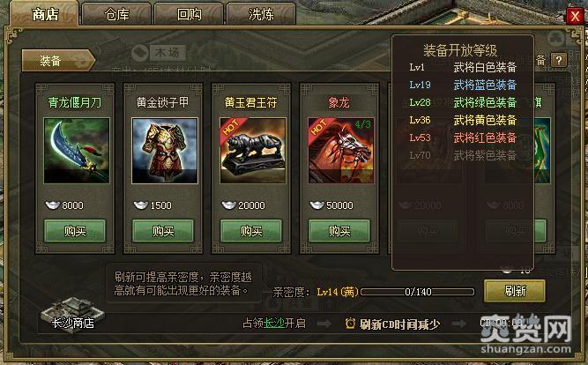Buy the 象龙 for 50000
The height and width of the screenshot is (365, 588).
339,231
